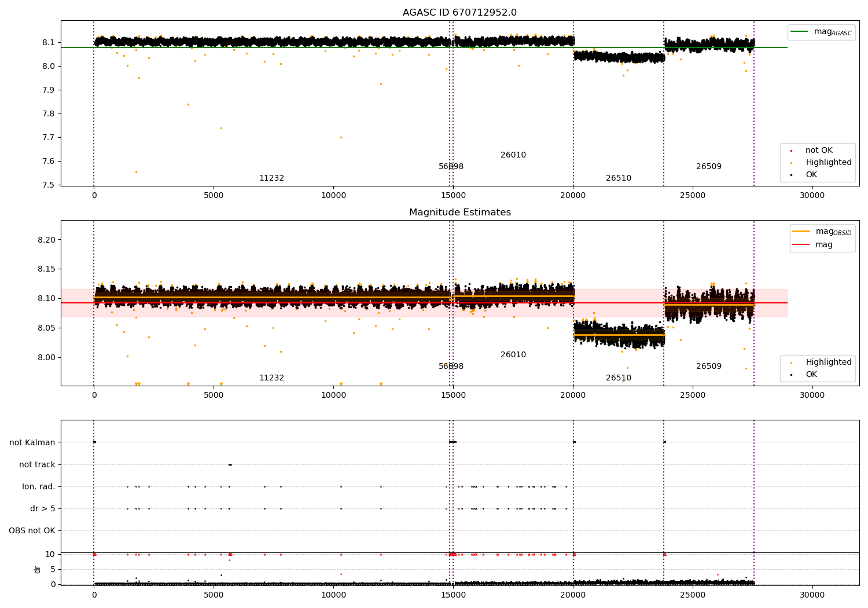Click the 7.8 y-axis tick label
The width and height of the screenshot is (868, 608).
click(49, 113)
